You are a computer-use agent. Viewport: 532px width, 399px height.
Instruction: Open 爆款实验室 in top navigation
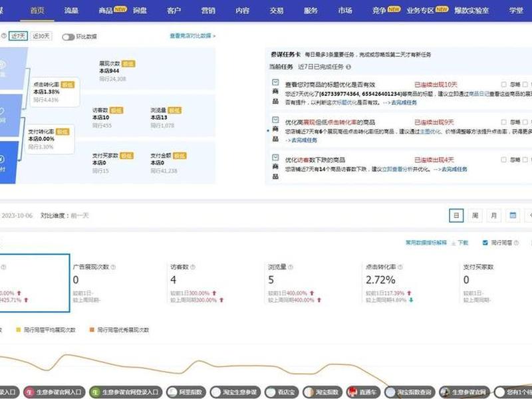(471, 11)
